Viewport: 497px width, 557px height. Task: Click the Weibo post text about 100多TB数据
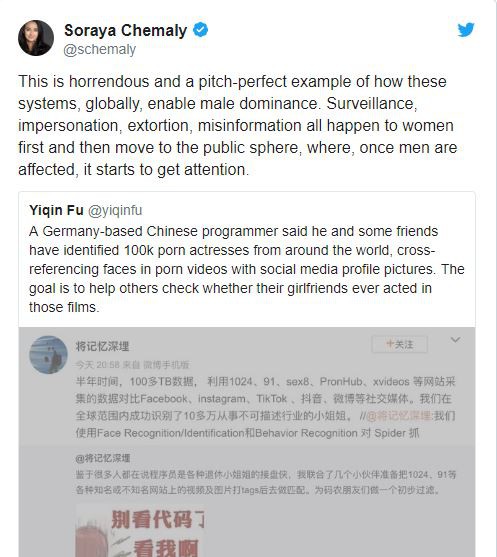265,407
